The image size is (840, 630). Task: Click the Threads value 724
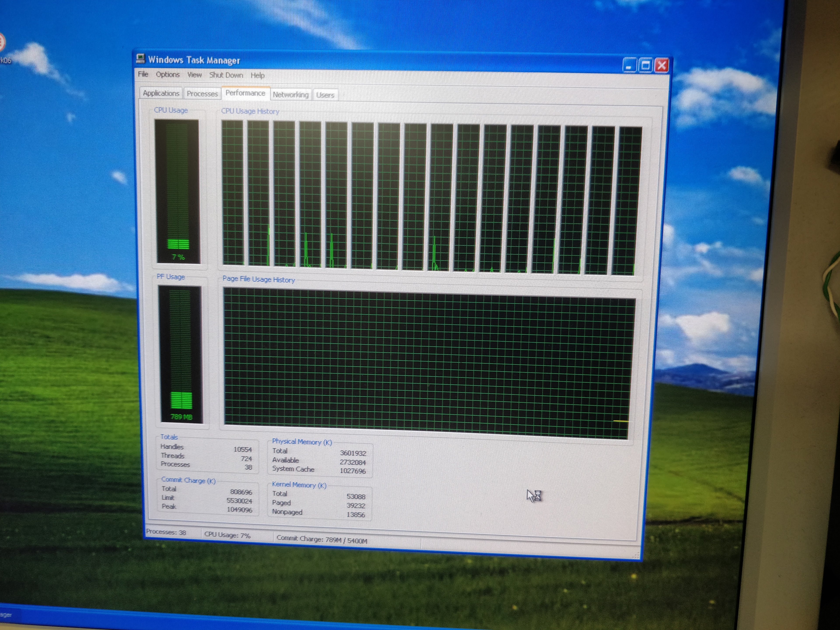point(247,458)
